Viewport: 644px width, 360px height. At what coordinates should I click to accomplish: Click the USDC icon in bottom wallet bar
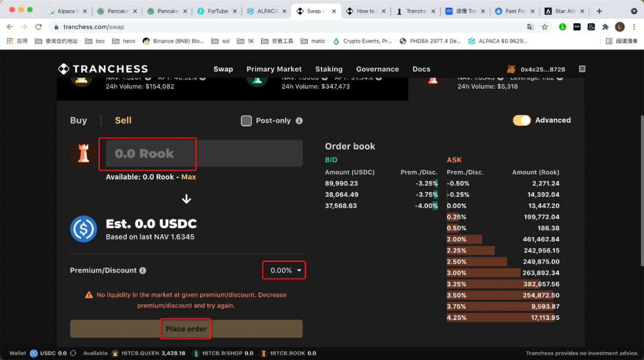coord(33,353)
